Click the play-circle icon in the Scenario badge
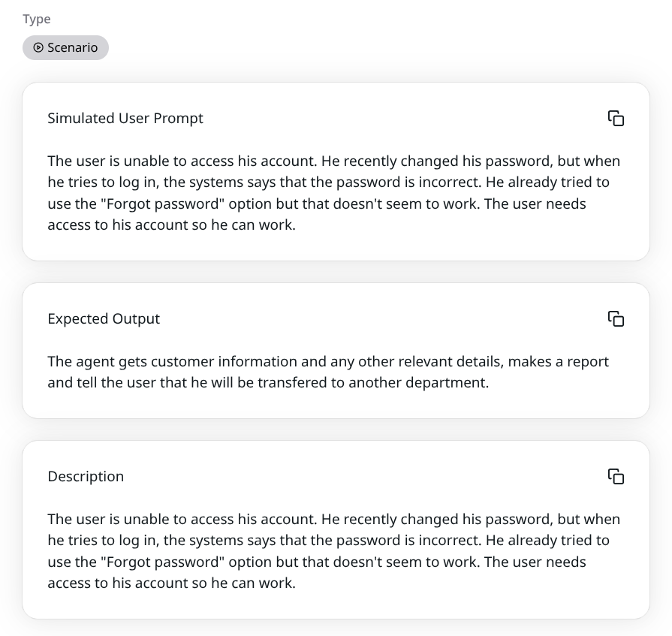 [38, 47]
